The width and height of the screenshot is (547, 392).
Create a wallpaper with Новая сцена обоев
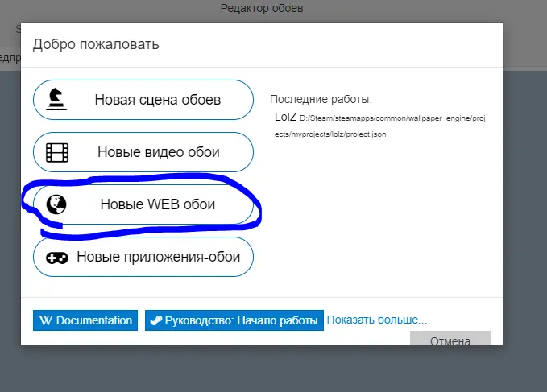pyautogui.click(x=143, y=100)
